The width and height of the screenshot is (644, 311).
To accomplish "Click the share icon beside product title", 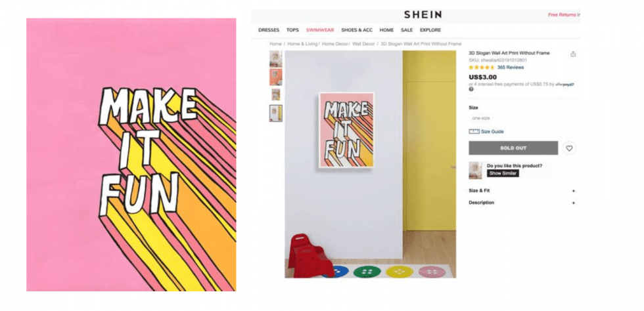I will click(573, 54).
